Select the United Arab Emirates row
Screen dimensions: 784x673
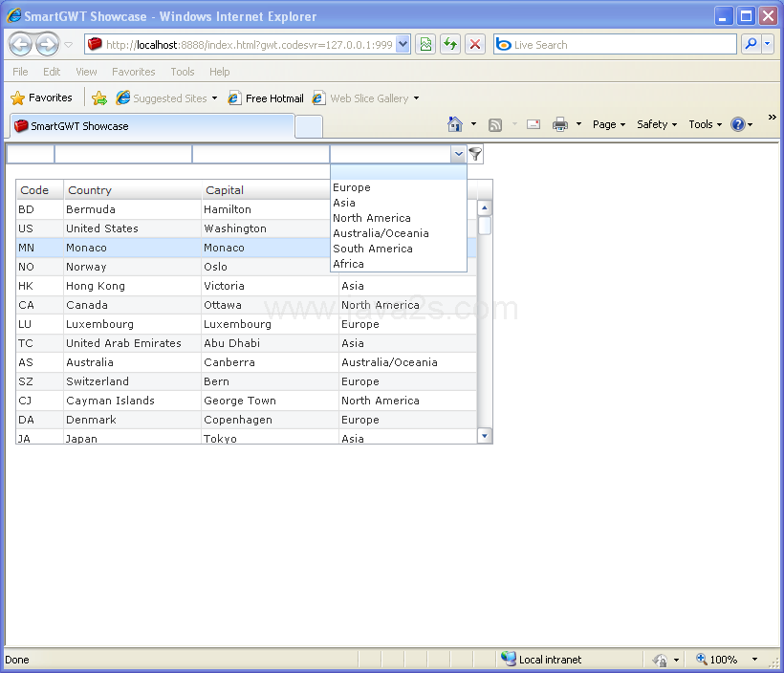pos(247,343)
